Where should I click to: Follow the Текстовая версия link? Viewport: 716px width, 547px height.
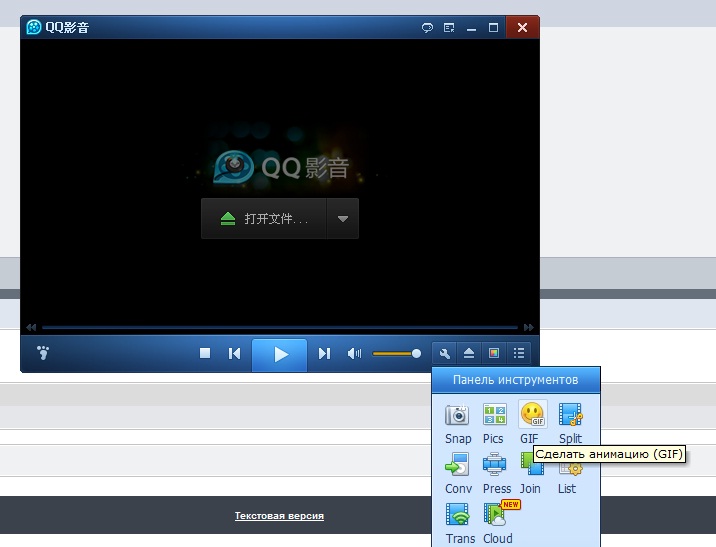(279, 516)
